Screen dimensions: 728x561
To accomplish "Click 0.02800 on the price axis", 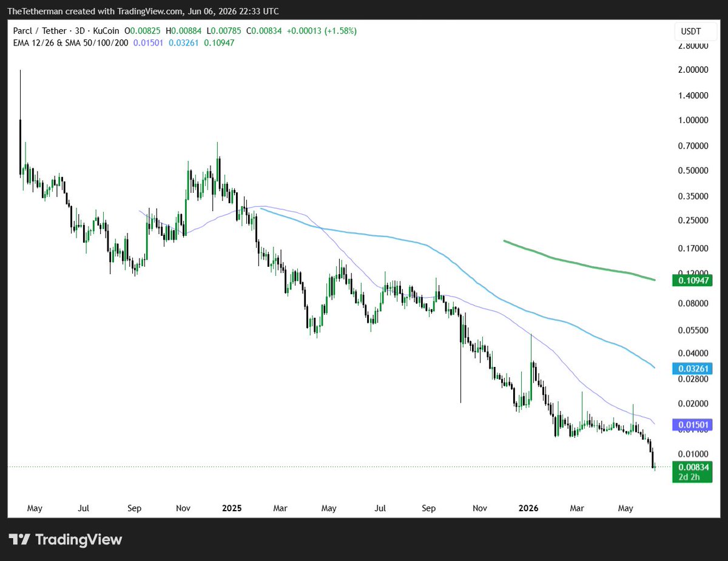I will 694,379.
